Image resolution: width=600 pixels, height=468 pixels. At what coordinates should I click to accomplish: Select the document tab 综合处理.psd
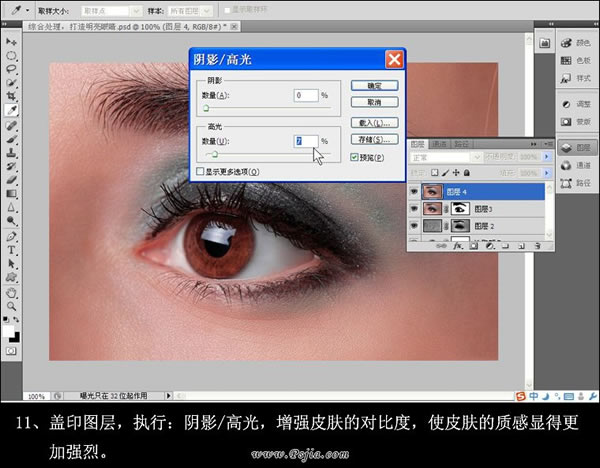pos(130,26)
